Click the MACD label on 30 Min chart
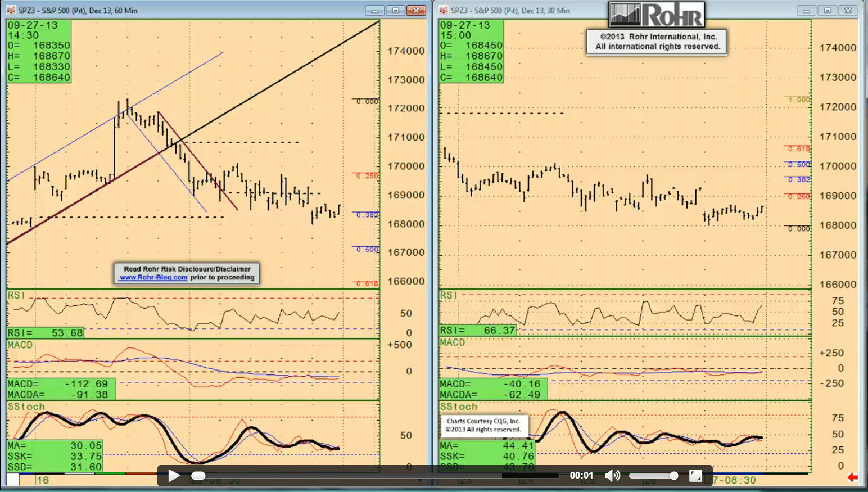The width and height of the screenshot is (868, 492). pyautogui.click(x=453, y=342)
